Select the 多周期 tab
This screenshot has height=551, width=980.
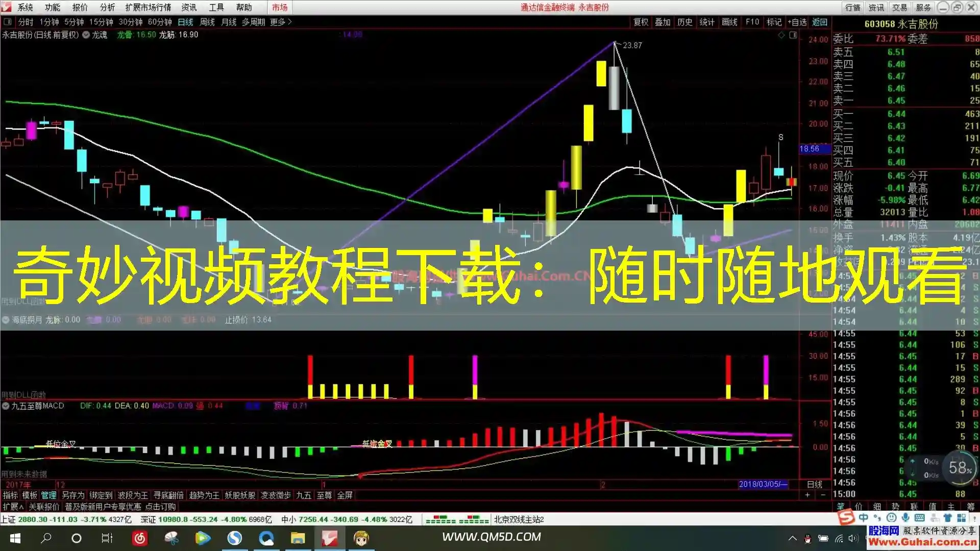tap(253, 22)
